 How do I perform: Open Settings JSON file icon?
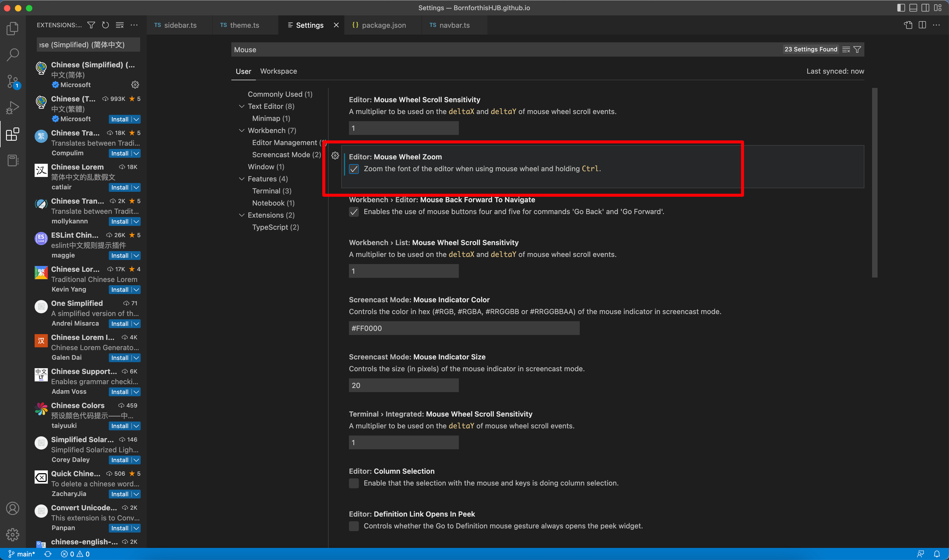pyautogui.click(x=908, y=25)
